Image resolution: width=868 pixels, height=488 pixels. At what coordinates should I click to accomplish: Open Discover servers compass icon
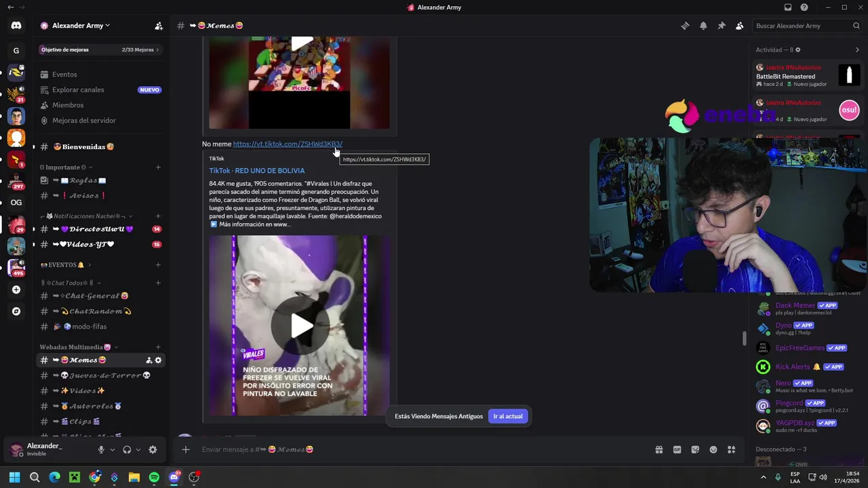(x=16, y=311)
